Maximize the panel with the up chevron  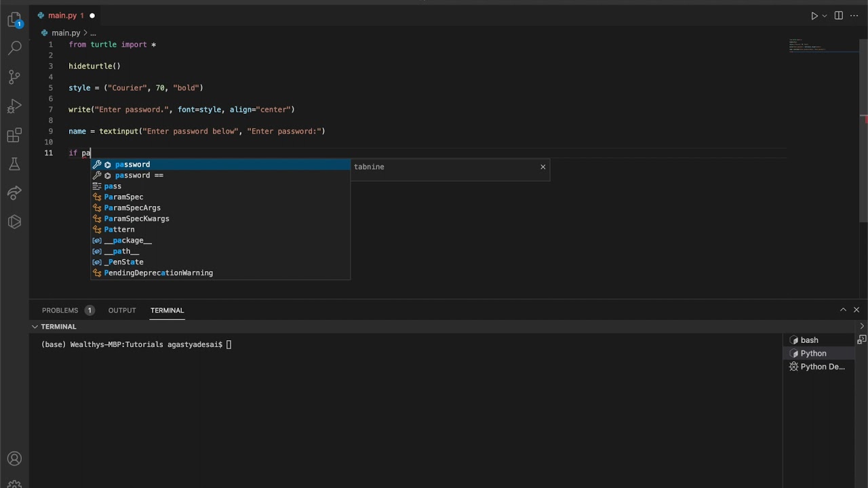point(843,310)
